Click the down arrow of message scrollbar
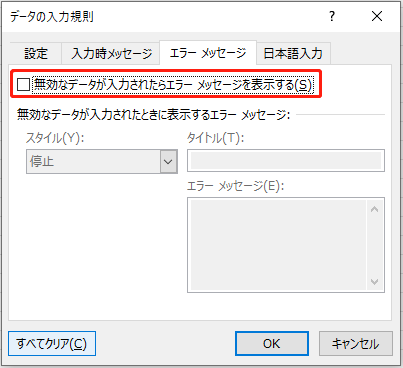 pyautogui.click(x=375, y=282)
